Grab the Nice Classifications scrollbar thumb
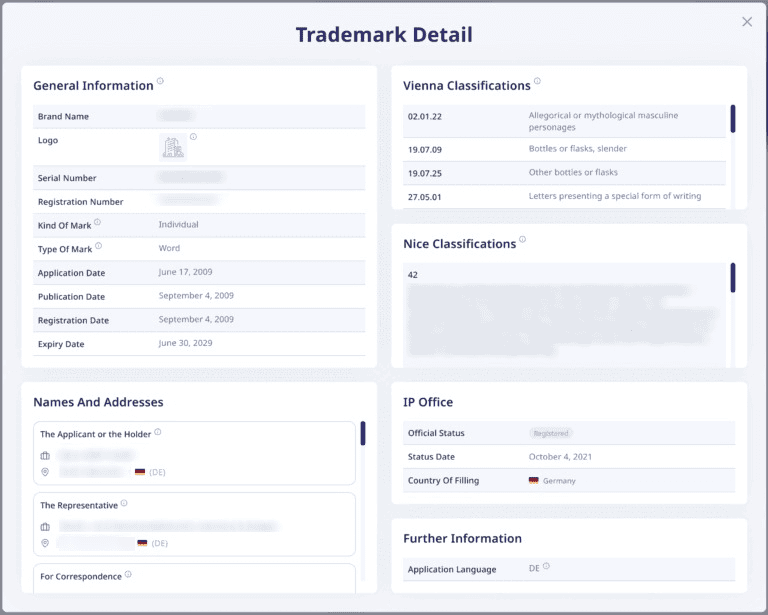 (733, 278)
